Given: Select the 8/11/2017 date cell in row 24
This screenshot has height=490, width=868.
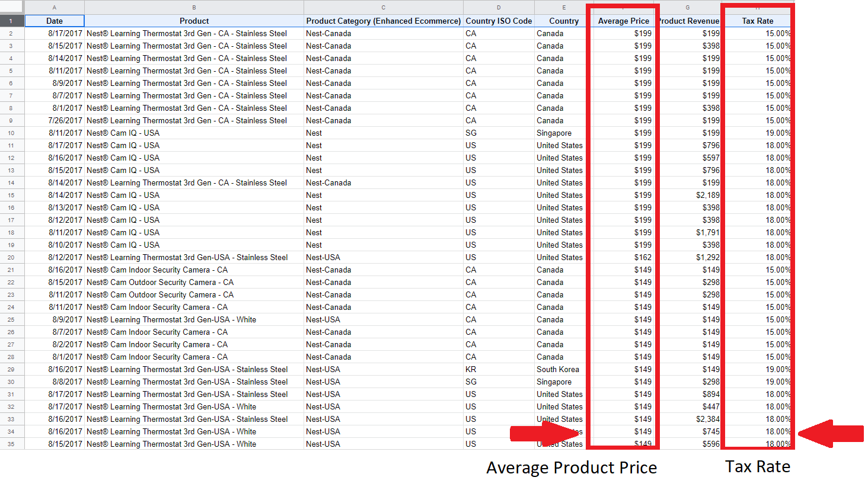Looking at the screenshot, I should [55, 307].
